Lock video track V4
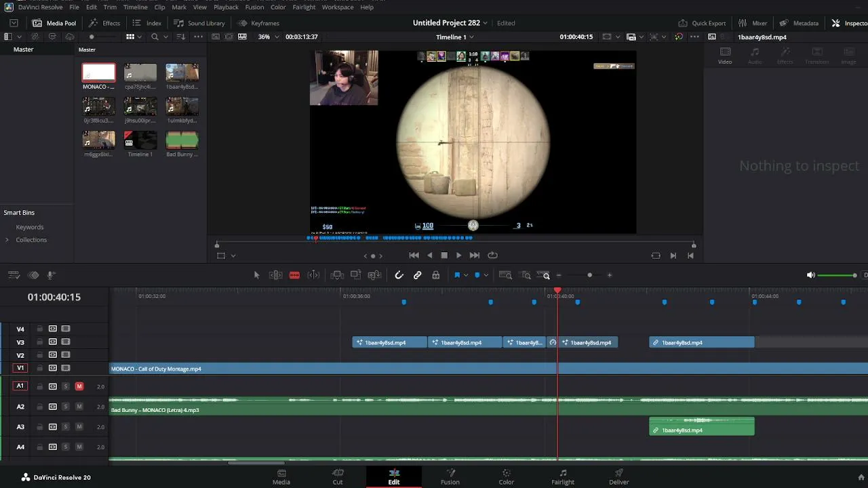The image size is (868, 488). (39, 329)
